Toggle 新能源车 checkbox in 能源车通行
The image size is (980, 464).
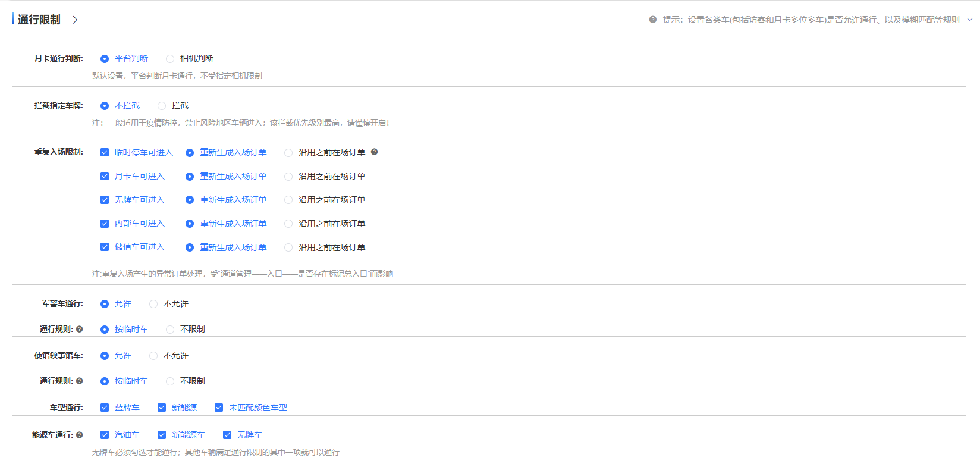[162, 435]
